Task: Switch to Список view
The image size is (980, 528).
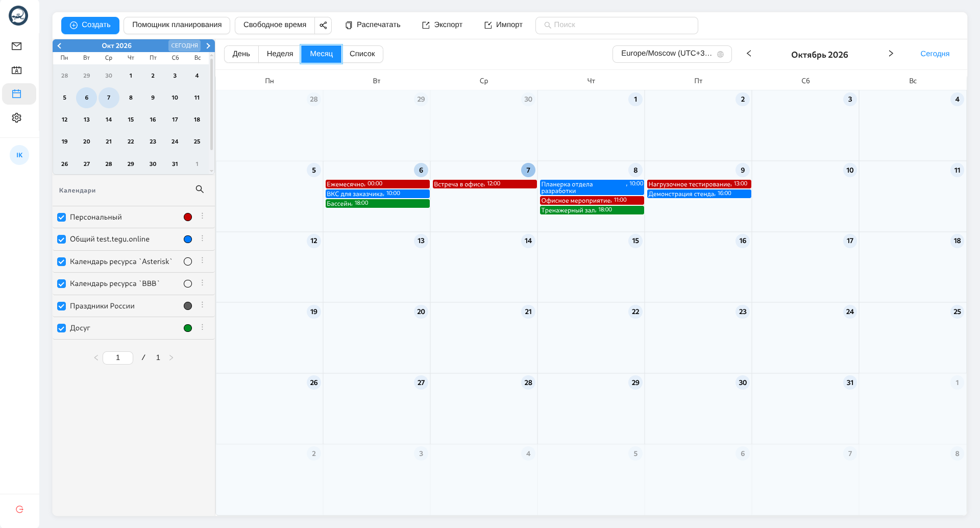Action: point(362,54)
